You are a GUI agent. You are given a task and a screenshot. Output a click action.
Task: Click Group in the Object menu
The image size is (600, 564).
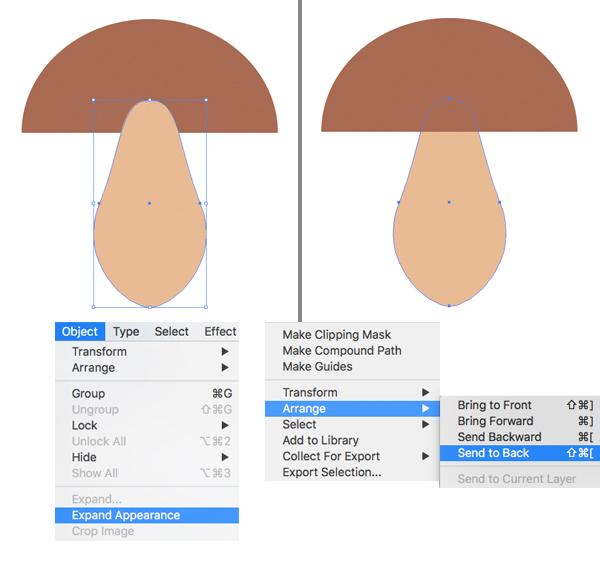pyautogui.click(x=88, y=394)
